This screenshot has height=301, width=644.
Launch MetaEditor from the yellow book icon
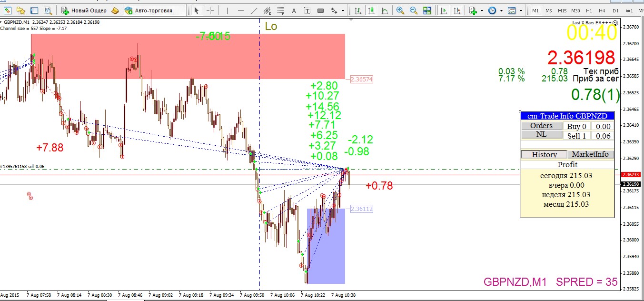(x=116, y=10)
